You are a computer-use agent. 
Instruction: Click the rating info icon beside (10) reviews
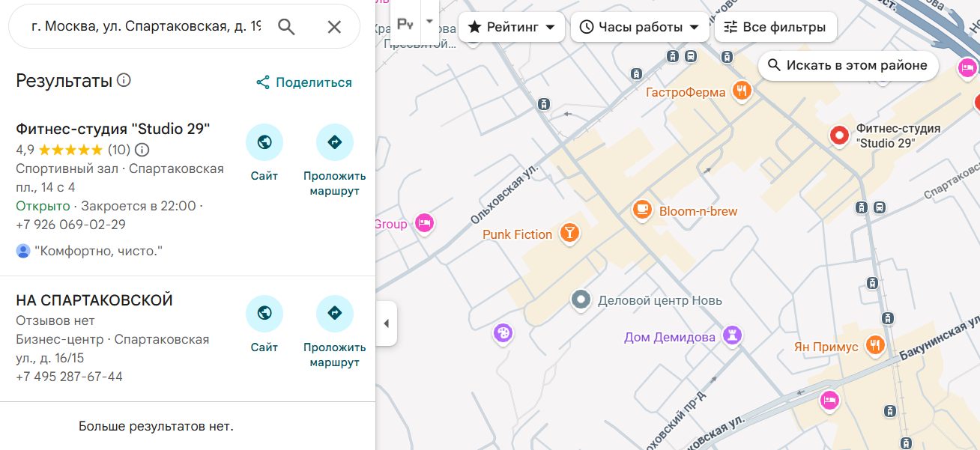142,149
